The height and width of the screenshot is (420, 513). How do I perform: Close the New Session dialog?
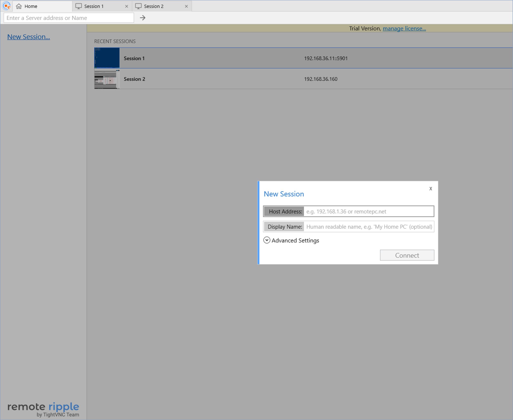[430, 189]
